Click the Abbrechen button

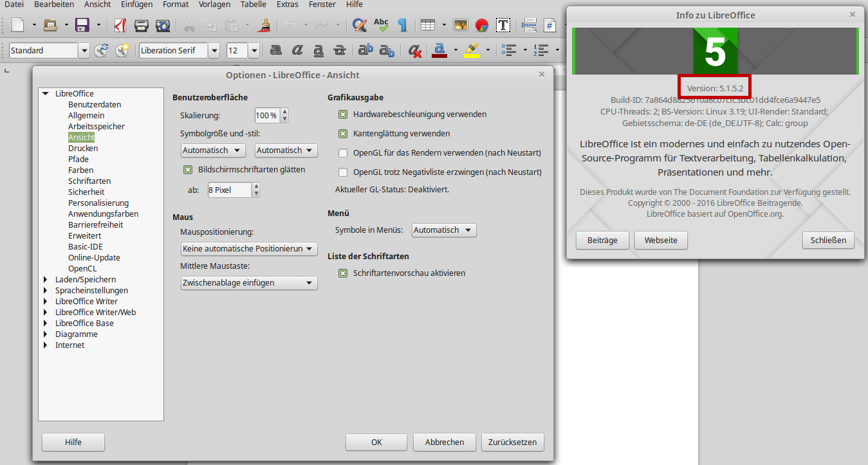coord(445,442)
